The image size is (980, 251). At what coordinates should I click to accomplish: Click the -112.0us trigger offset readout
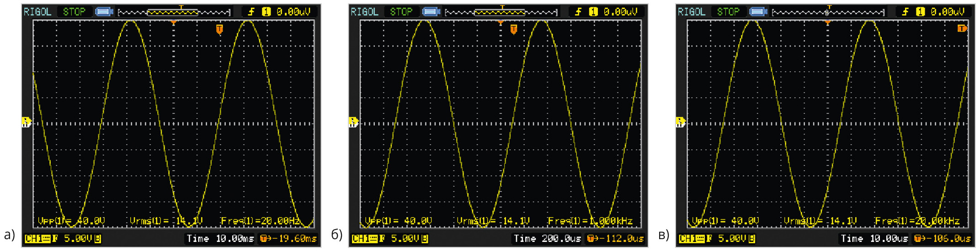tap(616, 238)
